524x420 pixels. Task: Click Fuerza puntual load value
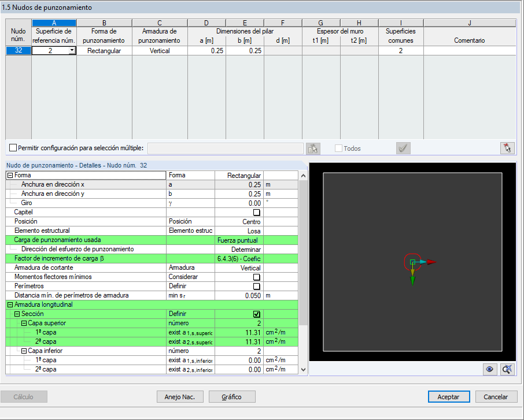tap(239, 240)
